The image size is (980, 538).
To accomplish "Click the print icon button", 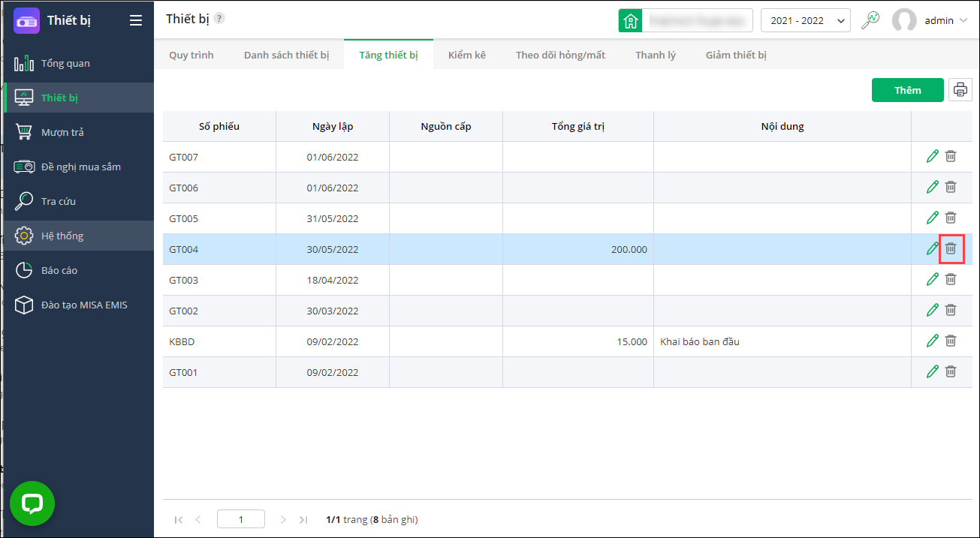I will [960, 90].
